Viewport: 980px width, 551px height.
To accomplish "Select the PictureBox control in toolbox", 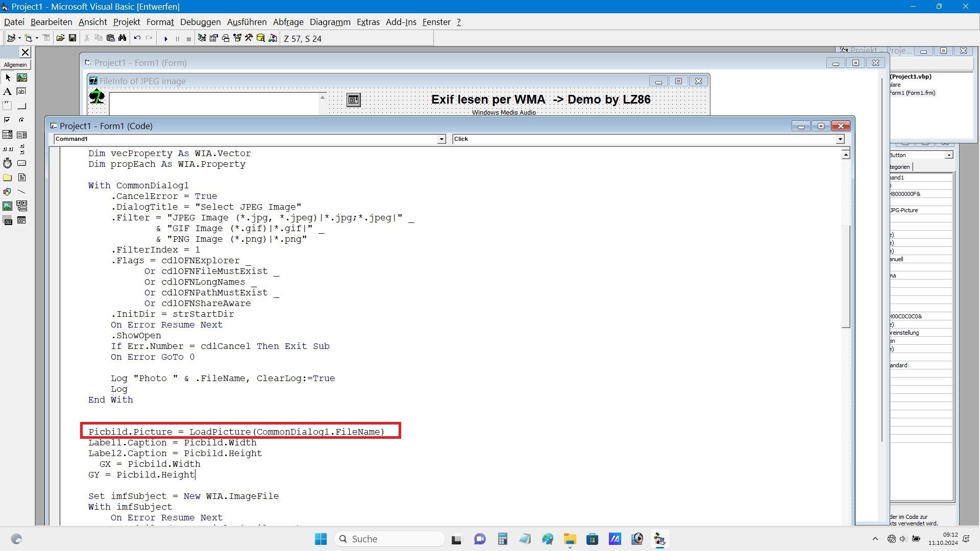I will click(22, 78).
